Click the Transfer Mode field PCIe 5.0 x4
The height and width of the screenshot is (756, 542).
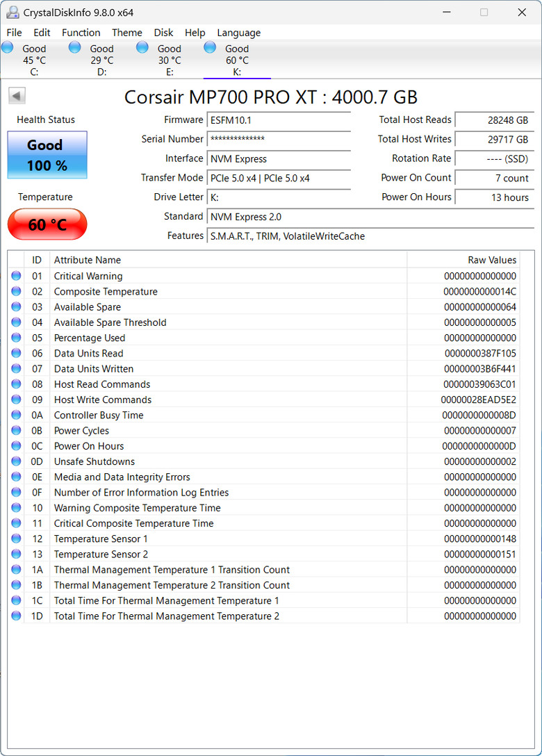pyautogui.click(x=279, y=178)
